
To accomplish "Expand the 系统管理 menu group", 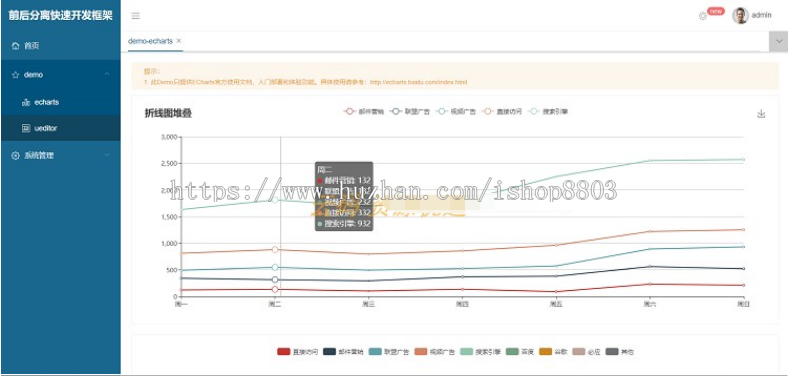I will coord(60,155).
